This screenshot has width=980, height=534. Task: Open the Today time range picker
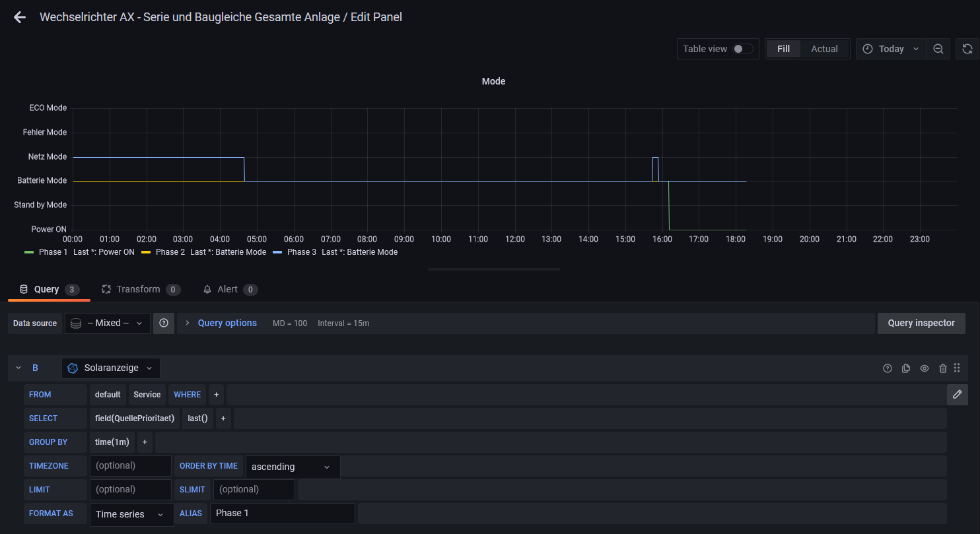890,49
